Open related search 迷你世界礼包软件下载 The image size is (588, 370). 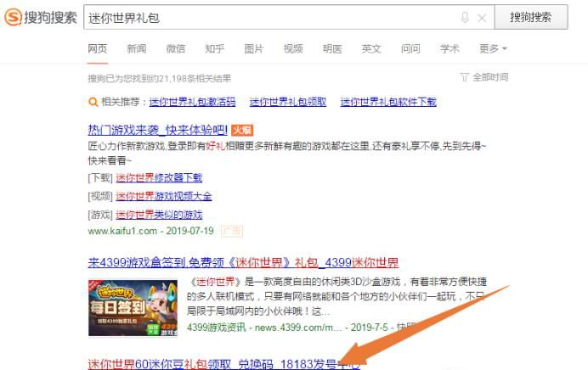388,102
